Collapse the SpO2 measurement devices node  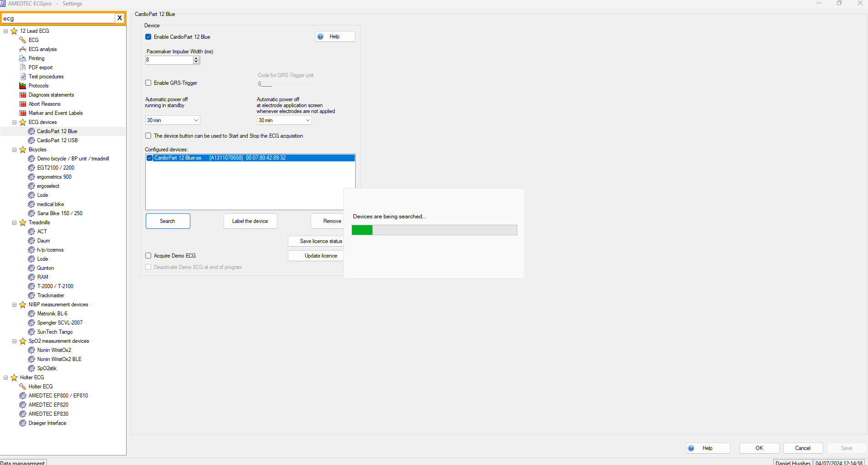[x=15, y=341]
